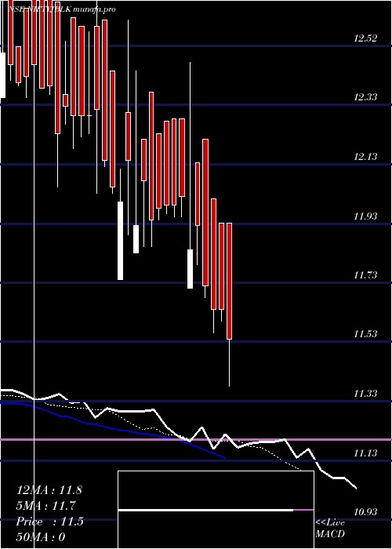Click the 11.93 price axis label
The height and width of the screenshot is (549, 392).
365,216
